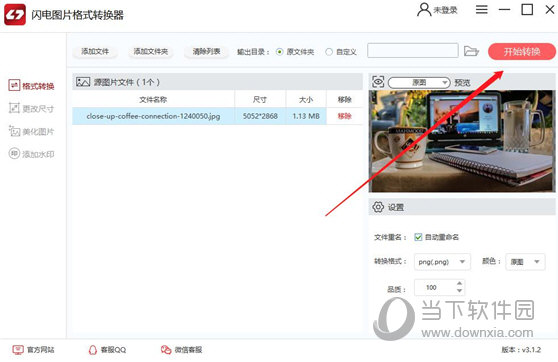558x362 pixels.
Task: Open the 未登录 user account icon
Action: click(x=424, y=10)
